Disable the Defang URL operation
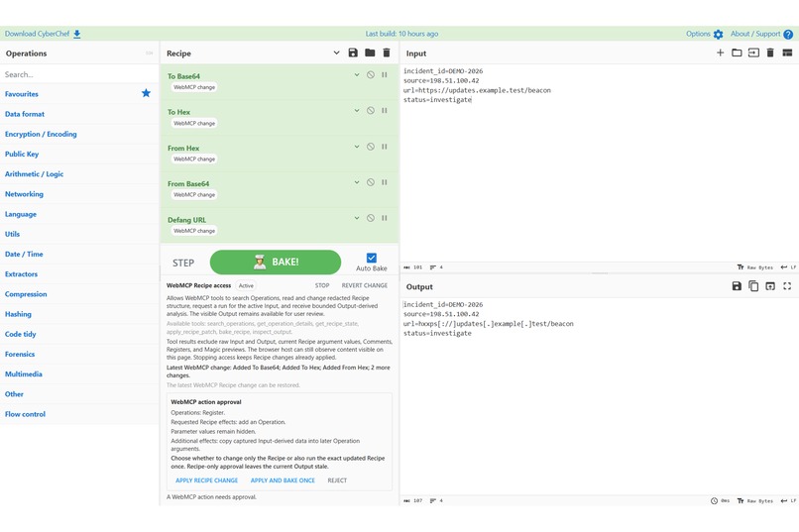 pyautogui.click(x=371, y=218)
